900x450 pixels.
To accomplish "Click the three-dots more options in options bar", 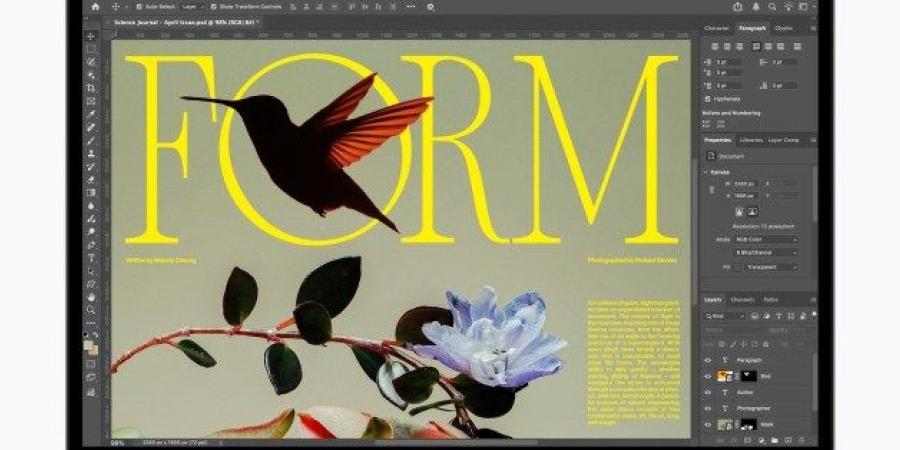I will [410, 7].
